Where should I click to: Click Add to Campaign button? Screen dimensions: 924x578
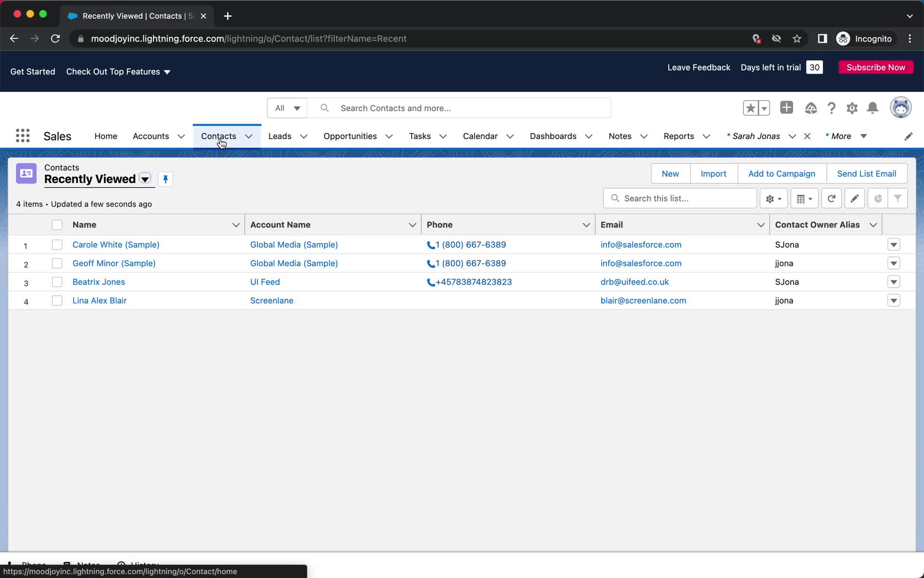pyautogui.click(x=782, y=173)
